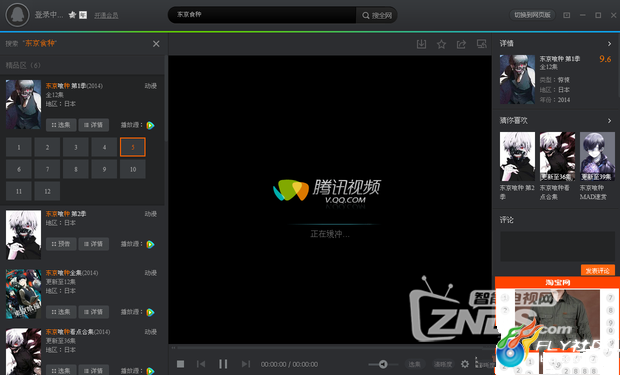Select episode 8 in the episode grid
Image resolution: width=620 pixels, height=375 pixels.
click(76, 169)
